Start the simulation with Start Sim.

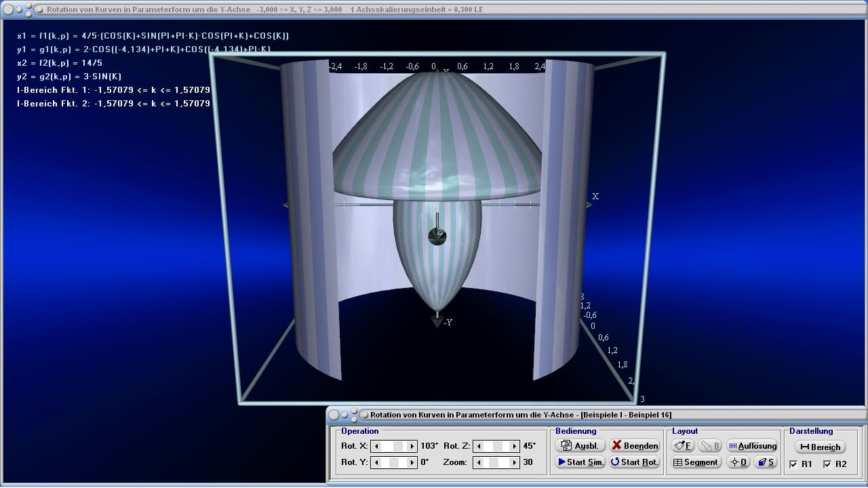[580, 462]
